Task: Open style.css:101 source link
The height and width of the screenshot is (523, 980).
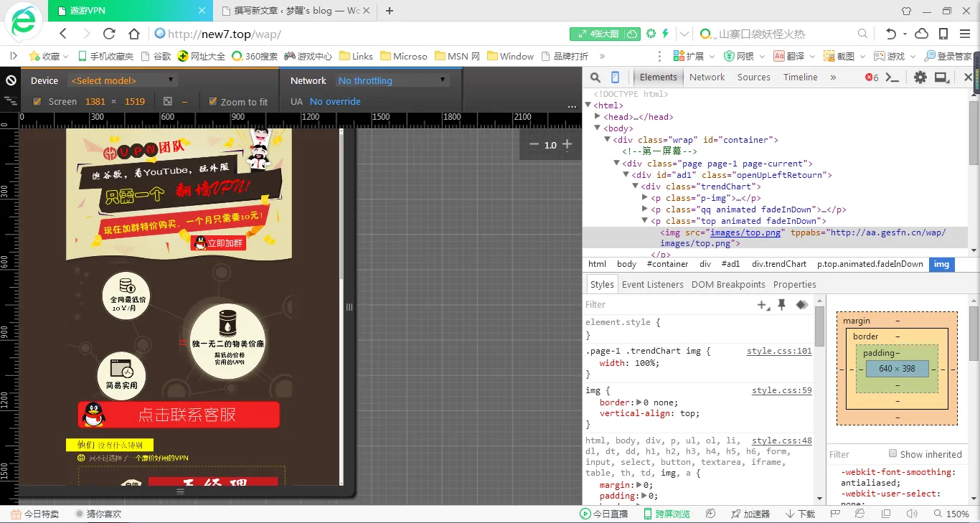Action: click(779, 351)
